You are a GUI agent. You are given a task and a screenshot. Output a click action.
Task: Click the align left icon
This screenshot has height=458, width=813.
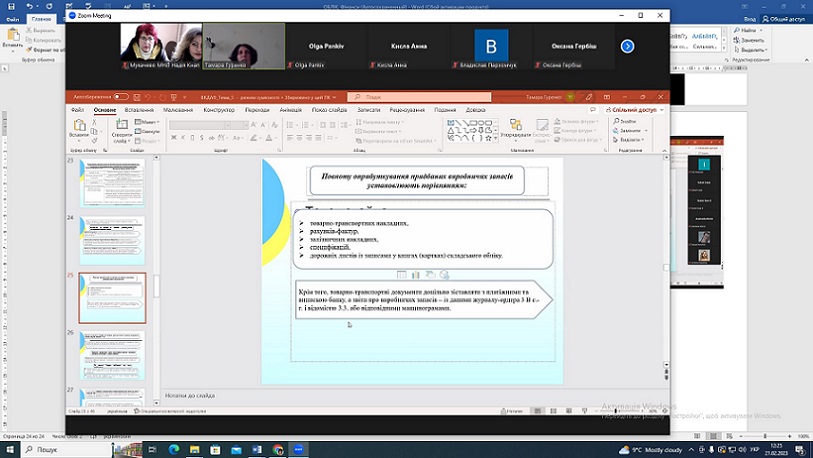pyautogui.click(x=290, y=138)
